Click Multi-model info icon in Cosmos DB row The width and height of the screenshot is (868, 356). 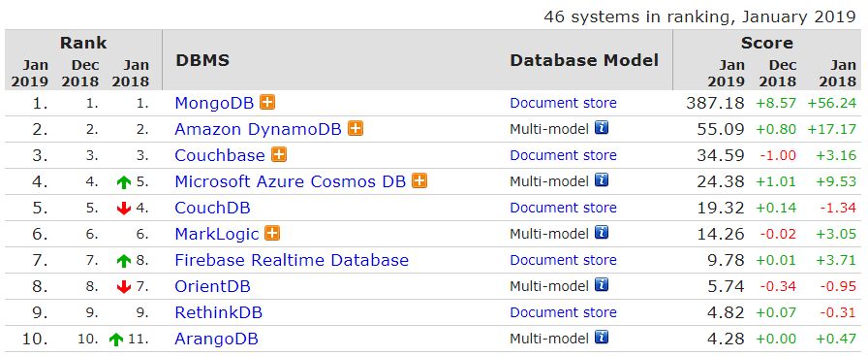602,180
